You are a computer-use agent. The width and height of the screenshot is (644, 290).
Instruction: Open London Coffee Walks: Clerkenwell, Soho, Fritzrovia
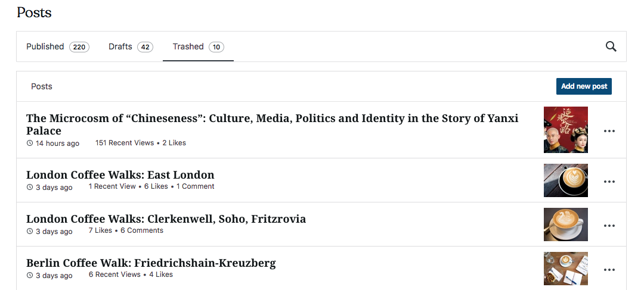(x=166, y=219)
